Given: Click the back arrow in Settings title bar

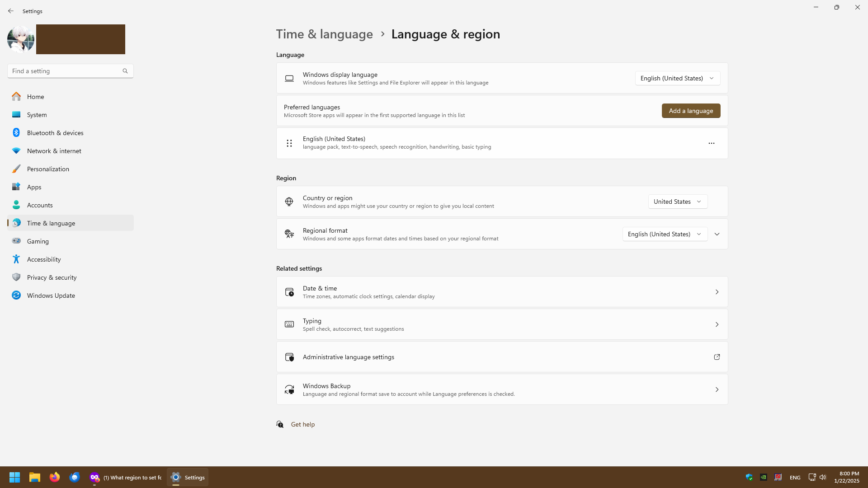Looking at the screenshot, I should 11,11.
